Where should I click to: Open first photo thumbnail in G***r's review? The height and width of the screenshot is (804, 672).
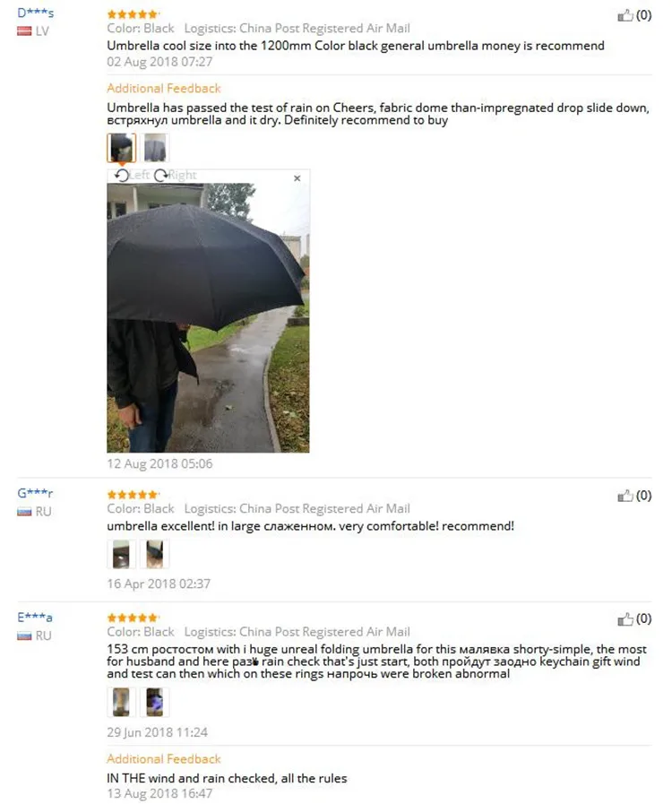(122, 554)
